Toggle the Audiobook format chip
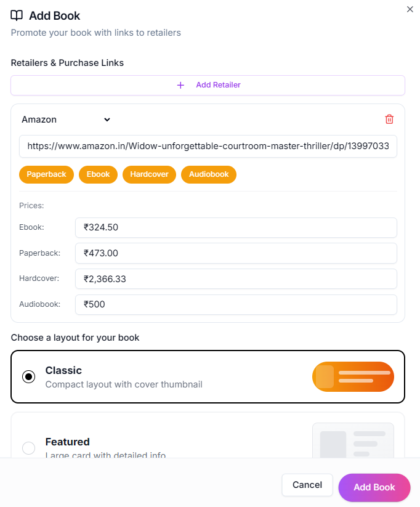 pyautogui.click(x=209, y=174)
